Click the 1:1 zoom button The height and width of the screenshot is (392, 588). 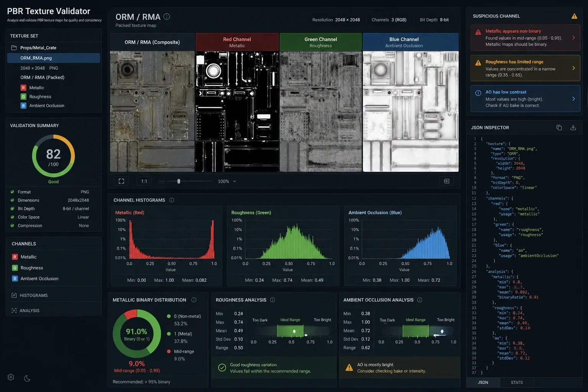144,181
